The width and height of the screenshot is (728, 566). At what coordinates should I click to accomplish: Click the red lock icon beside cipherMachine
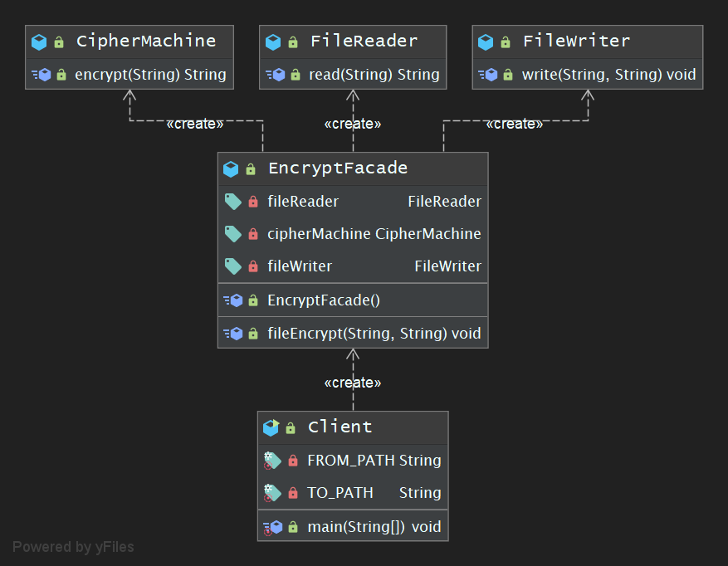(253, 234)
